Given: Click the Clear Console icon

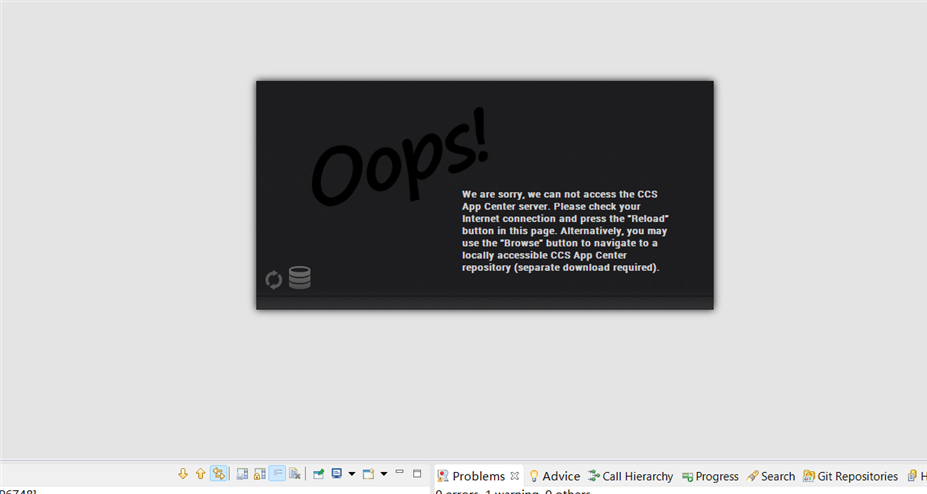Looking at the screenshot, I should pyautogui.click(x=294, y=474).
